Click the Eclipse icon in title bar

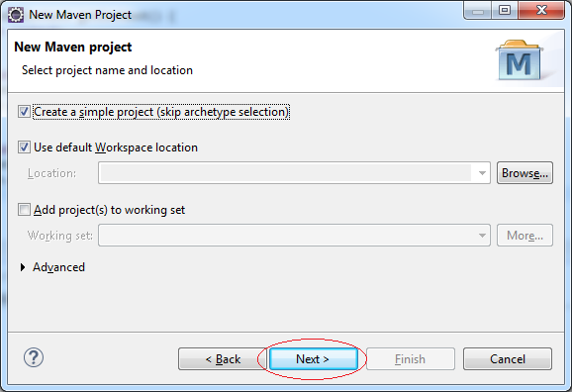click(x=16, y=15)
